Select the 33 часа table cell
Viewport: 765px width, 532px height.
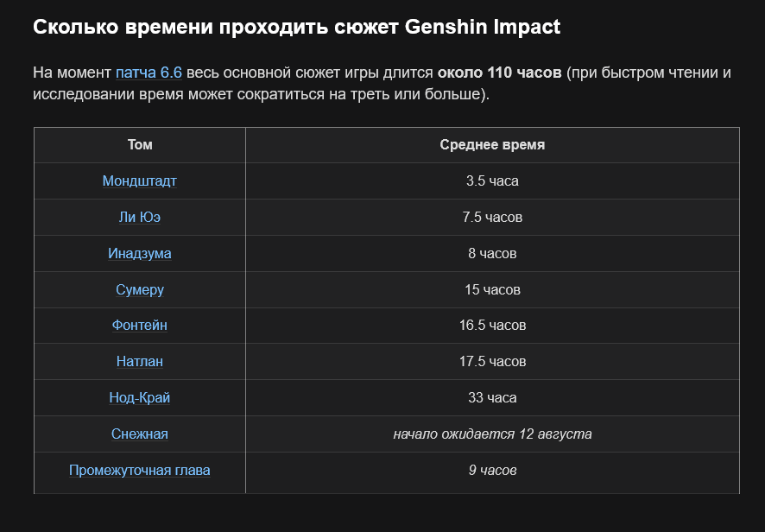click(x=492, y=398)
